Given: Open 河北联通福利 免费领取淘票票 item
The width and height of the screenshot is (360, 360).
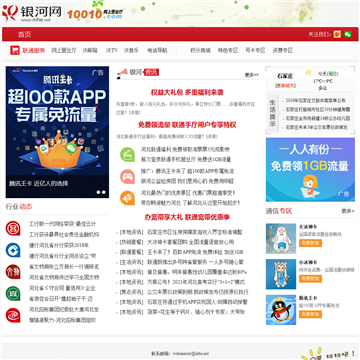Looking at the screenshot, I should tap(185, 149).
